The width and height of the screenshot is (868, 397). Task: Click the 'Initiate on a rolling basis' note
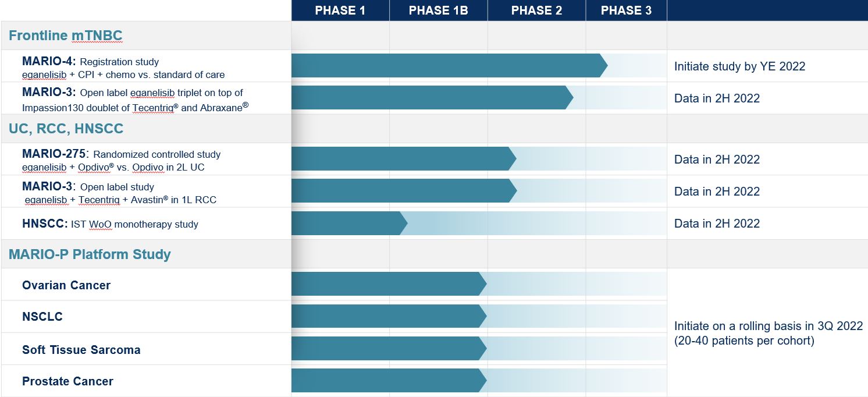pos(768,333)
